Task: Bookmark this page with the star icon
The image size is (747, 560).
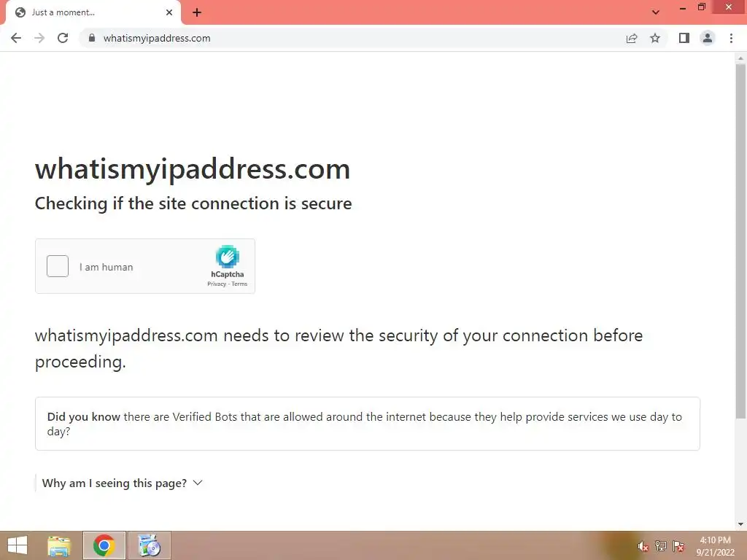Action: [x=655, y=38]
